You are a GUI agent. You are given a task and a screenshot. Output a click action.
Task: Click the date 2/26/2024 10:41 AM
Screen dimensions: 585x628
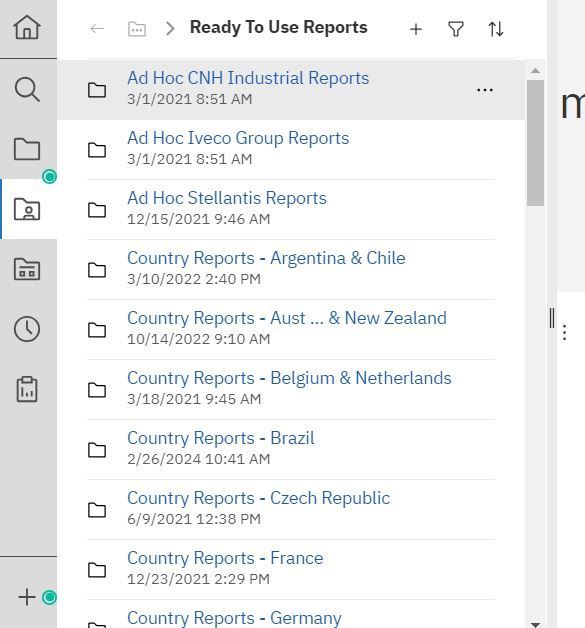199,459
